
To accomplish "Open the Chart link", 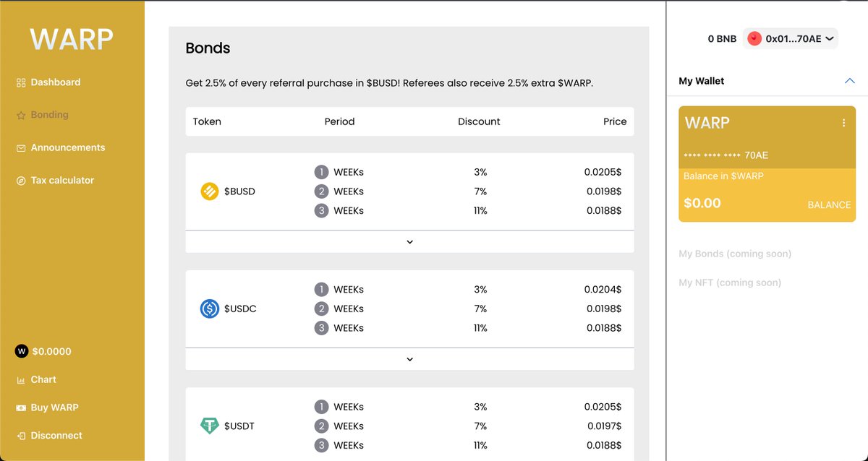I will (x=43, y=379).
